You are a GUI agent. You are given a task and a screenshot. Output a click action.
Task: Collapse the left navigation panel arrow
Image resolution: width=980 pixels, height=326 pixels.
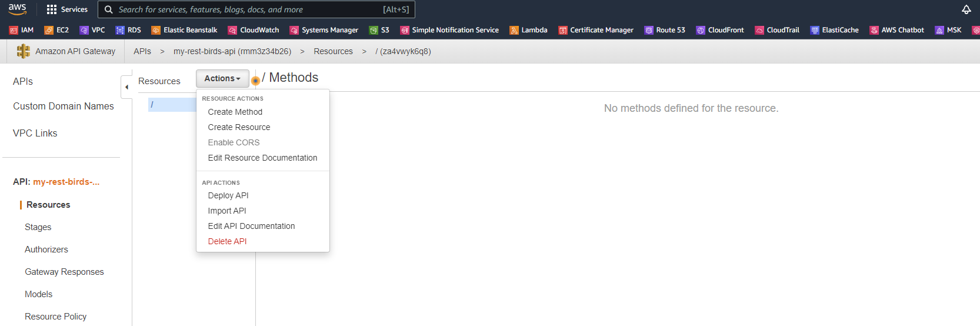click(126, 87)
